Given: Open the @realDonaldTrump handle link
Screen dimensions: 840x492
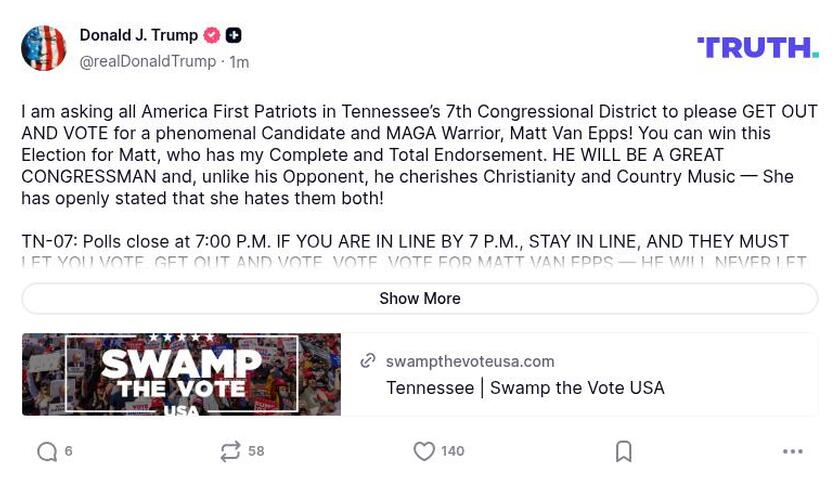Looking at the screenshot, I should point(147,62).
